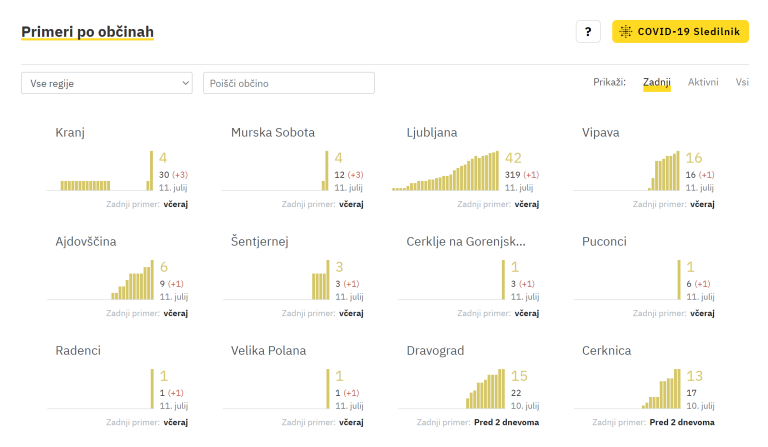The width and height of the screenshot is (768, 447).
Task: Click the Cerknica bar chart
Action: point(662,390)
